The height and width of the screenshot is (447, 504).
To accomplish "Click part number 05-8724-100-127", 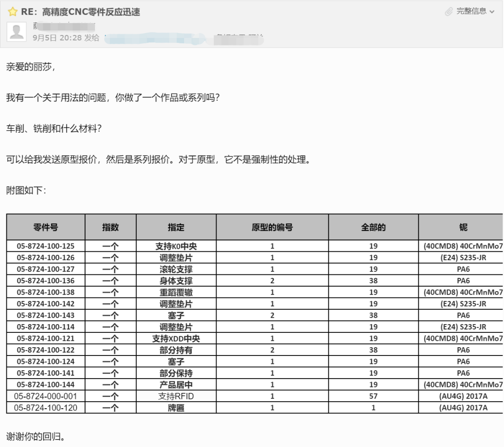I will tap(46, 269).
